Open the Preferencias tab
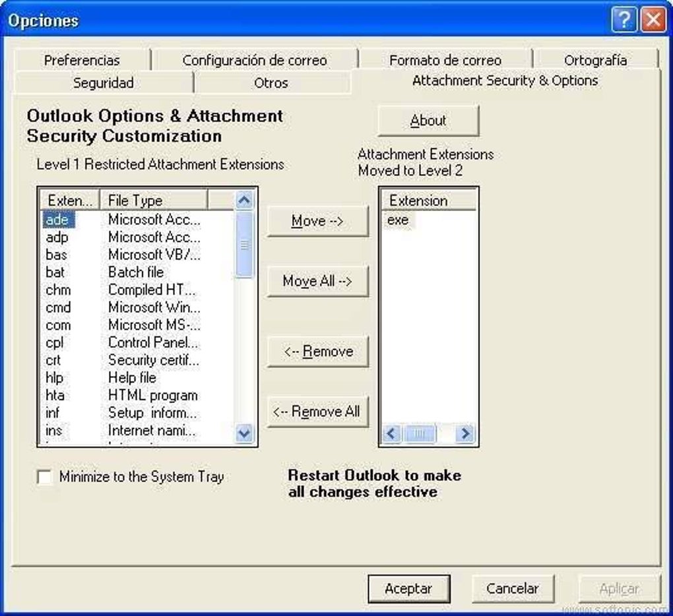673x616 pixels. pyautogui.click(x=82, y=59)
